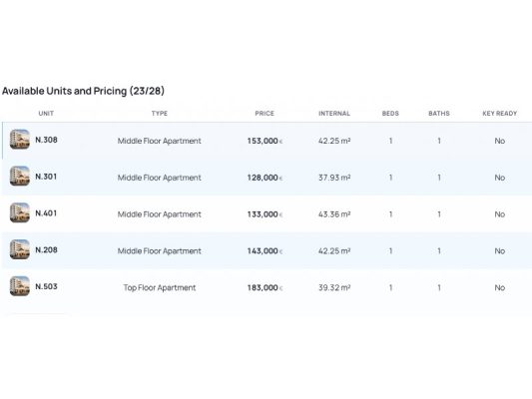Open the N.401 unit building thumbnail
Viewport: 532px width, 399px height.
[20, 212]
